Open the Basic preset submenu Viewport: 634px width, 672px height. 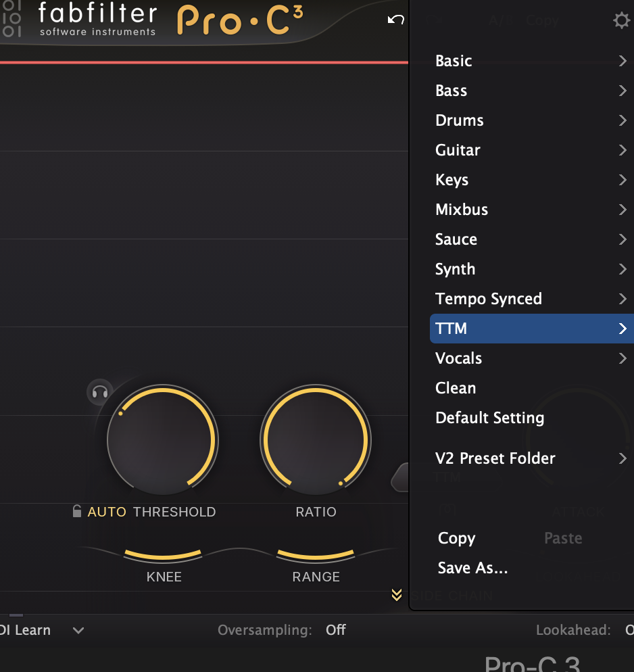(x=532, y=61)
